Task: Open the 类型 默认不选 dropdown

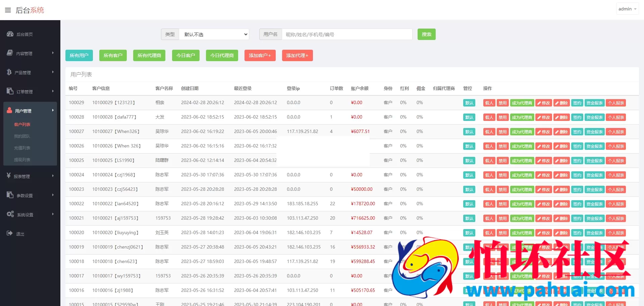Action: [214, 34]
